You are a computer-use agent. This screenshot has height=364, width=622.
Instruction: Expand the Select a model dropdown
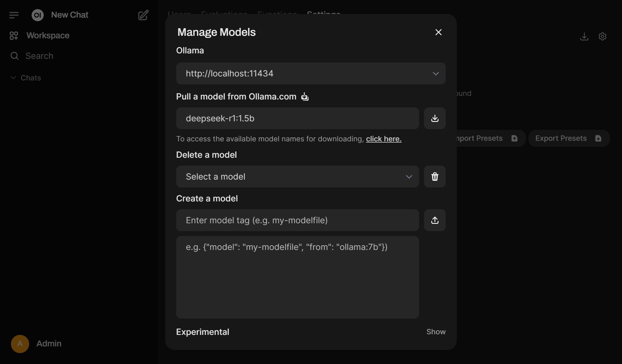coord(297,177)
